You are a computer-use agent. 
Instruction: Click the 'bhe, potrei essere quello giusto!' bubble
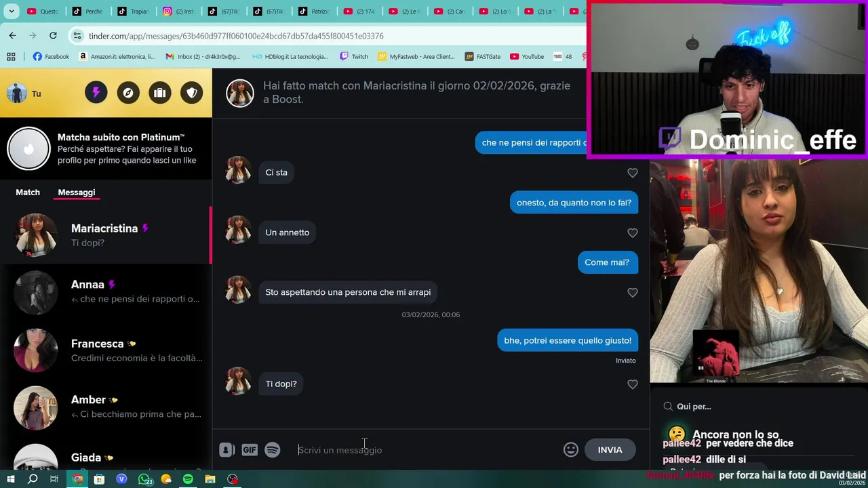click(568, 340)
